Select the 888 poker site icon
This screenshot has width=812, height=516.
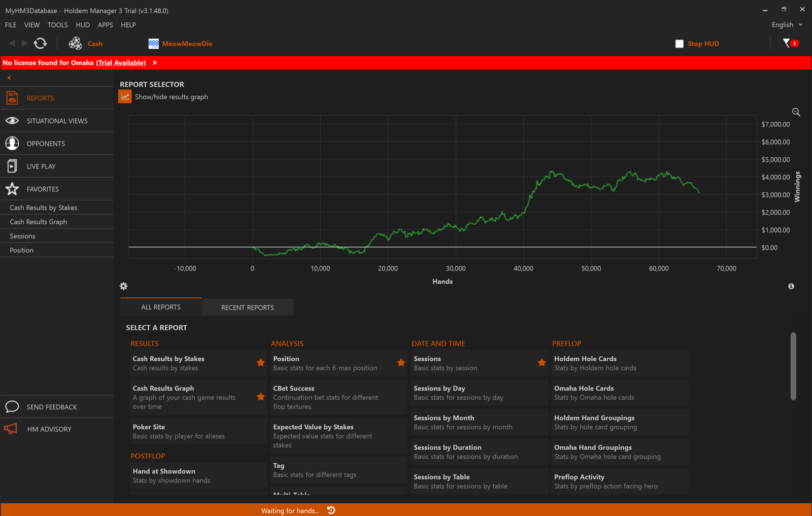pyautogui.click(x=153, y=44)
